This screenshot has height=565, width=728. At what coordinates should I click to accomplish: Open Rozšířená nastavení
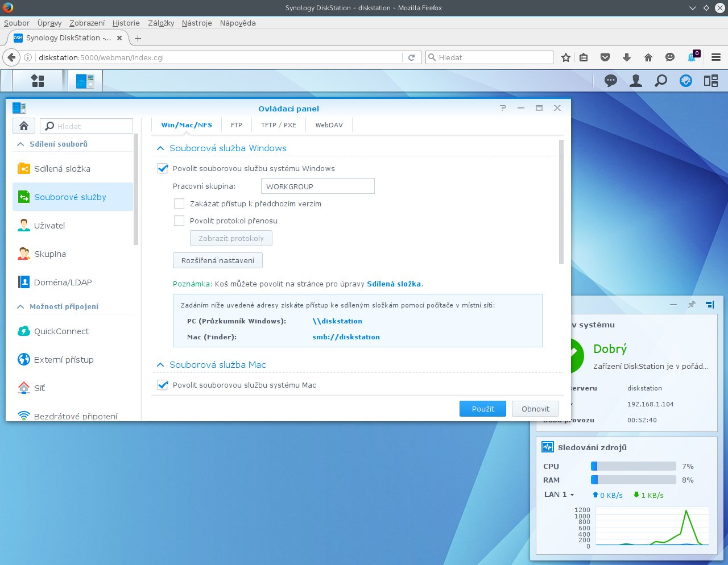[x=218, y=260]
